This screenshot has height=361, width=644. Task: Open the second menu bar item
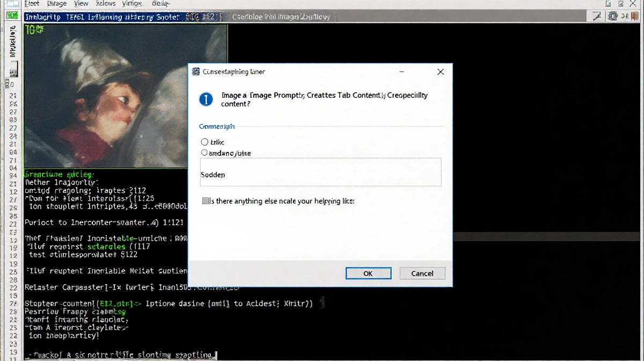57,4
